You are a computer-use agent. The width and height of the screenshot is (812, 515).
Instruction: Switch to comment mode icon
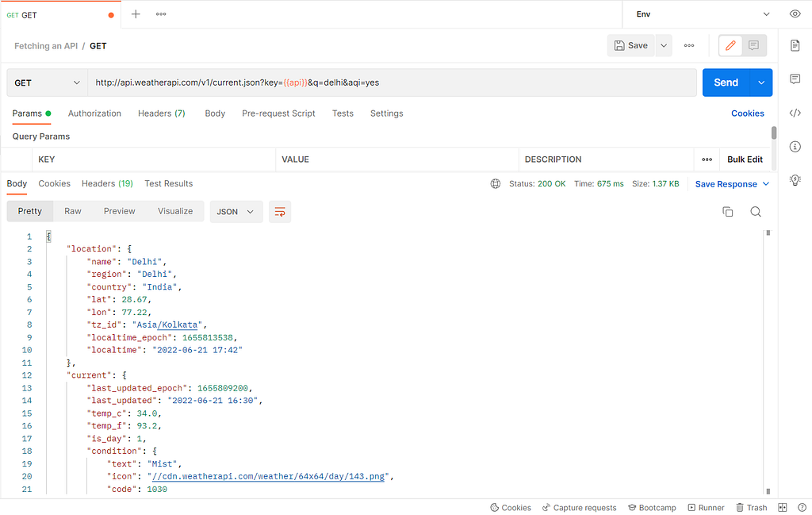click(x=754, y=45)
